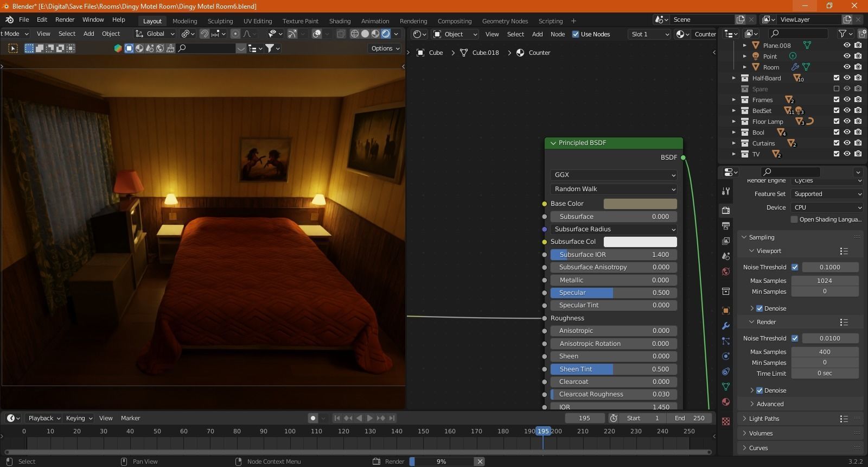Image resolution: width=868 pixels, height=467 pixels.
Task: Toggle Use Nodes checkbox
Action: pos(576,34)
